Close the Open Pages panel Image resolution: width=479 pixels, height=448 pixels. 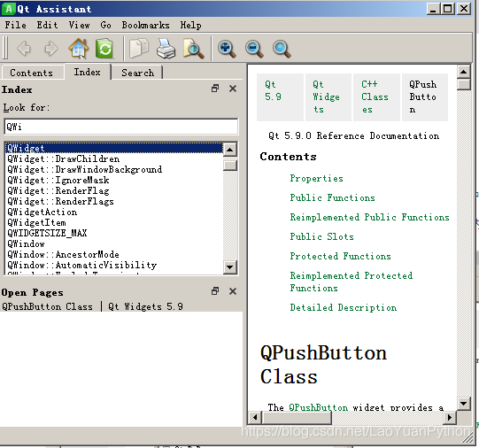pos(233,291)
